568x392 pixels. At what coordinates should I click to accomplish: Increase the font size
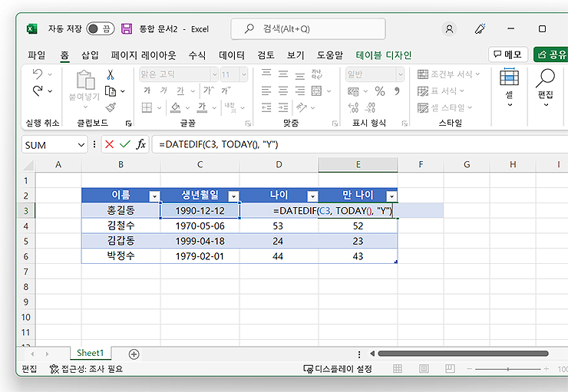tap(208, 91)
